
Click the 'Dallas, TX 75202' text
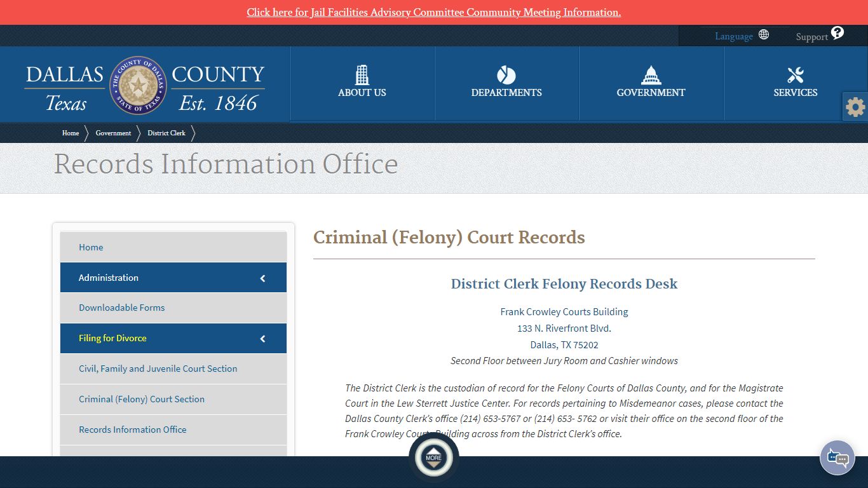(564, 345)
